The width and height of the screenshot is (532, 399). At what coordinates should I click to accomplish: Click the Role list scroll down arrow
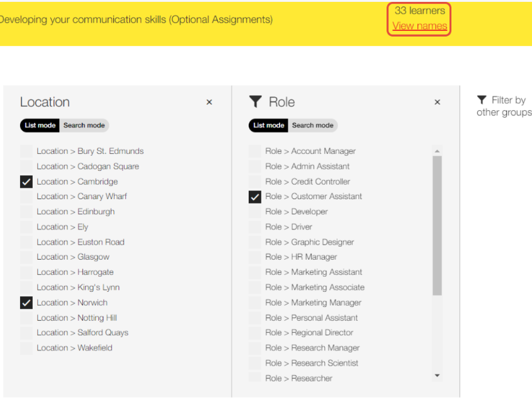click(x=437, y=376)
